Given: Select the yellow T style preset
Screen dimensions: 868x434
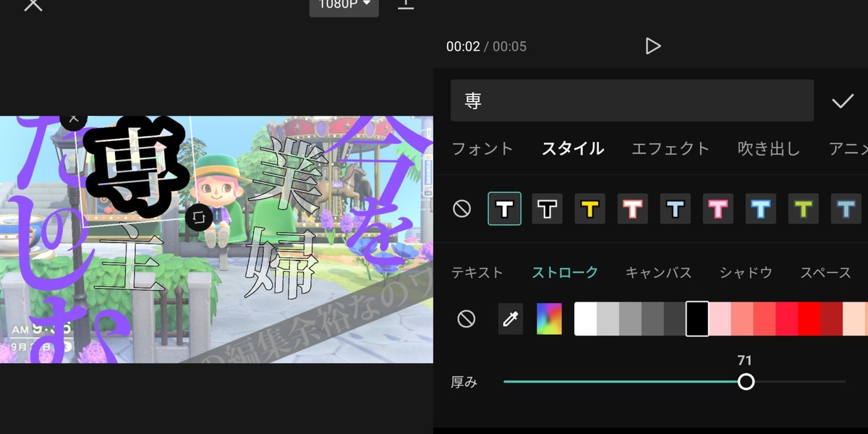Looking at the screenshot, I should pos(590,209).
